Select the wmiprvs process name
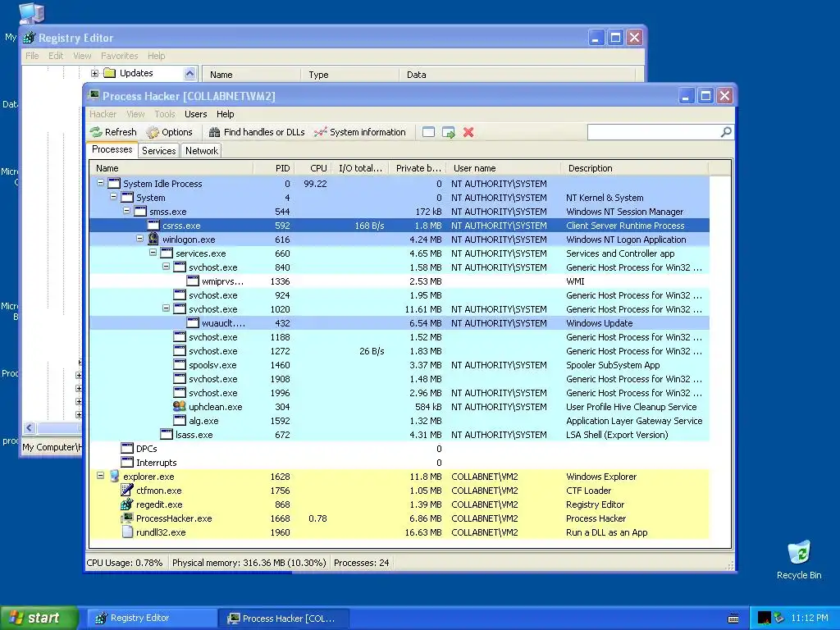 pyautogui.click(x=222, y=281)
